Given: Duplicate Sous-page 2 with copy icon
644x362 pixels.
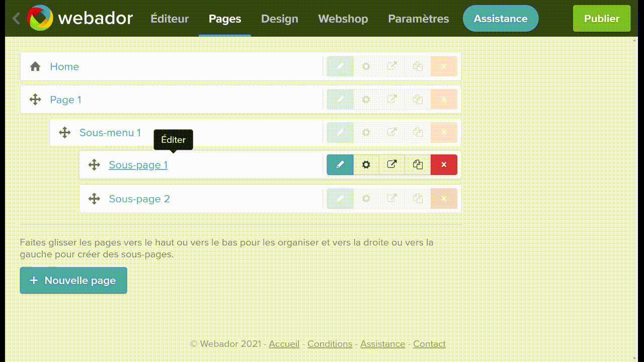Looking at the screenshot, I should pos(418,199).
